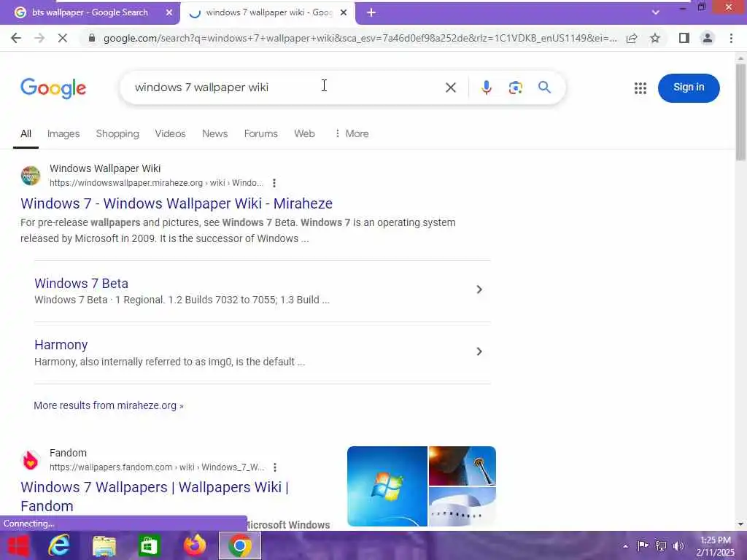Screen dimensions: 747x560
Task: Switch to Images results
Action: 63,134
